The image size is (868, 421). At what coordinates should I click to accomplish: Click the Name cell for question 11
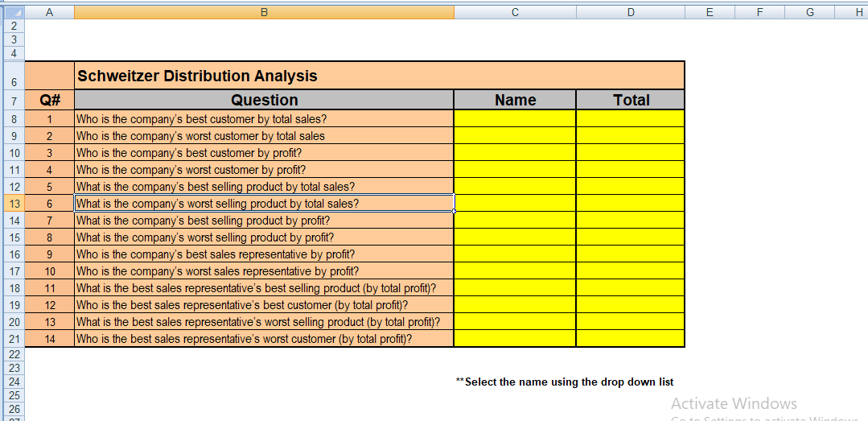[x=515, y=288]
